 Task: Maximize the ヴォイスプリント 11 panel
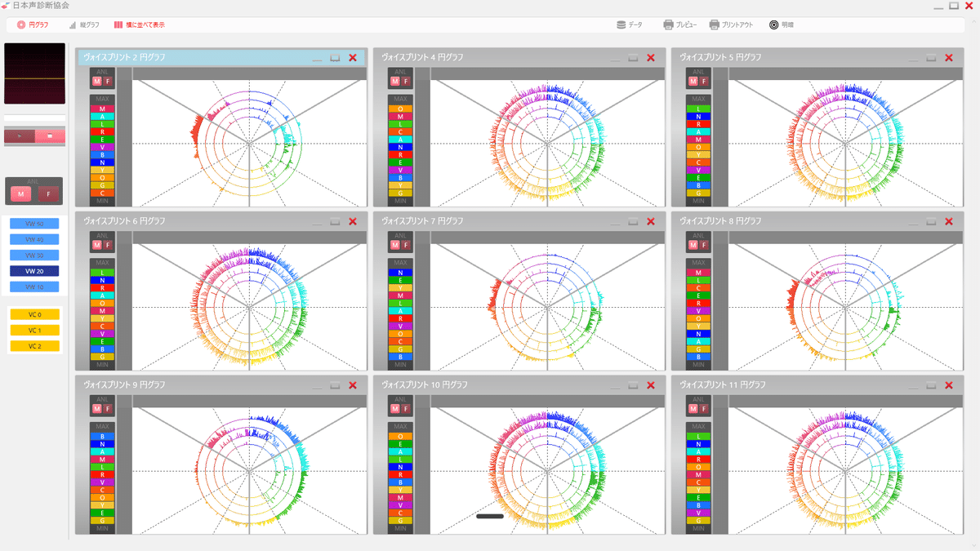click(x=931, y=384)
